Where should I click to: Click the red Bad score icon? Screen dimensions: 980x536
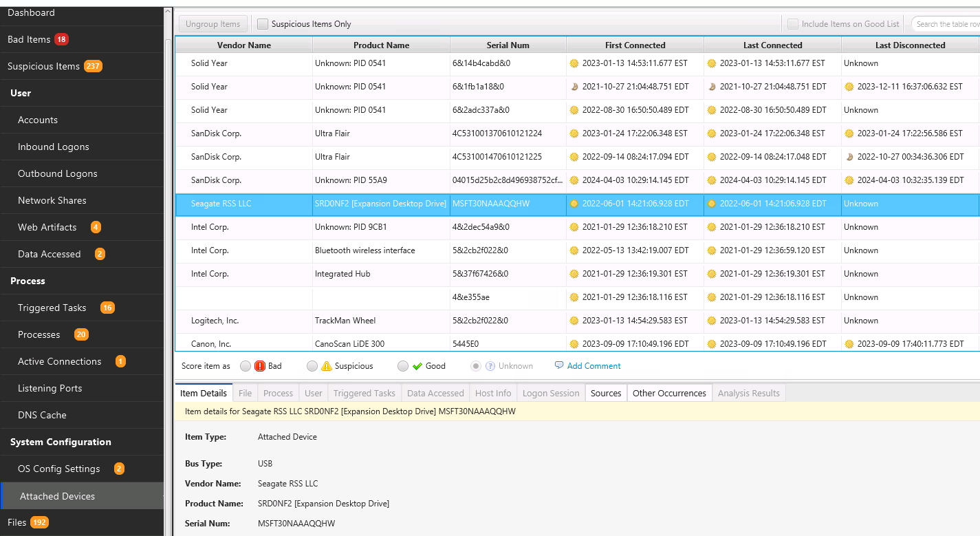click(260, 366)
